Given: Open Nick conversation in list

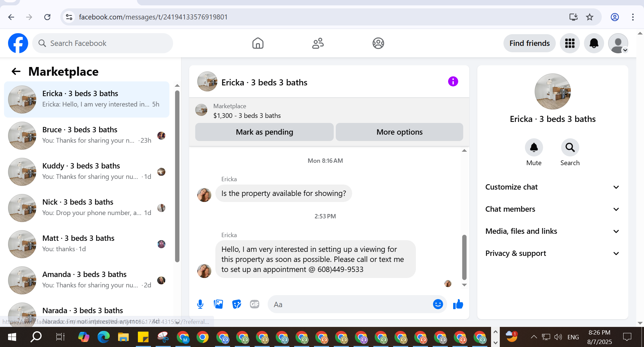Looking at the screenshot, I should tap(87, 208).
